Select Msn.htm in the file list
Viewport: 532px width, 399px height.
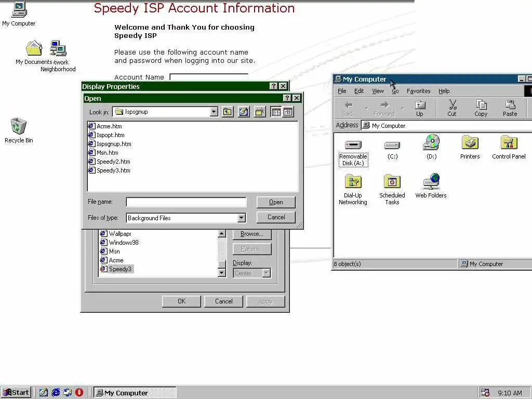103,153
